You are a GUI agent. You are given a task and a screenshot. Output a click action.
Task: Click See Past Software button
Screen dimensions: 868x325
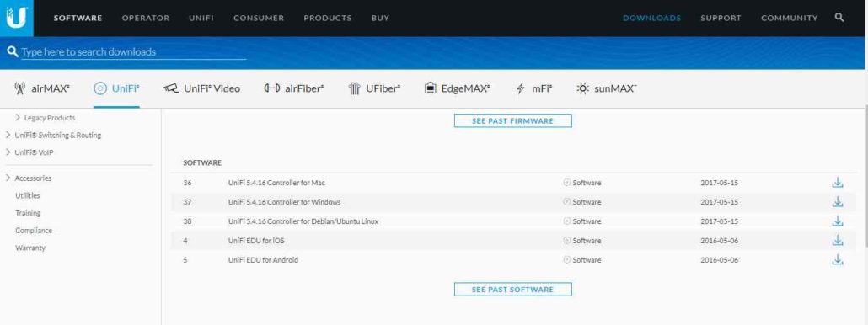point(512,289)
